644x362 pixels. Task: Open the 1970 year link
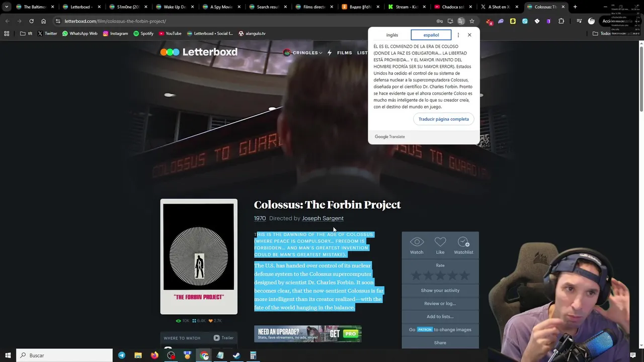coord(260,218)
